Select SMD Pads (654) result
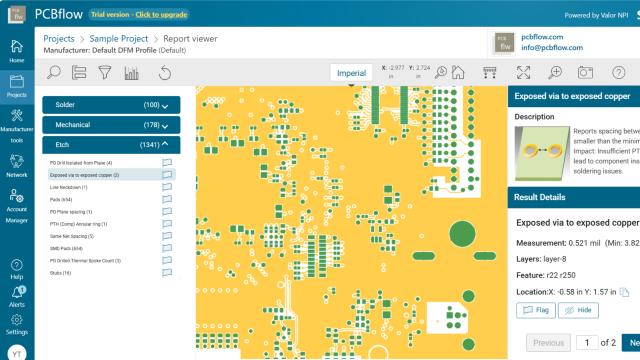Image resolution: width=640 pixels, height=360 pixels. tap(66, 249)
